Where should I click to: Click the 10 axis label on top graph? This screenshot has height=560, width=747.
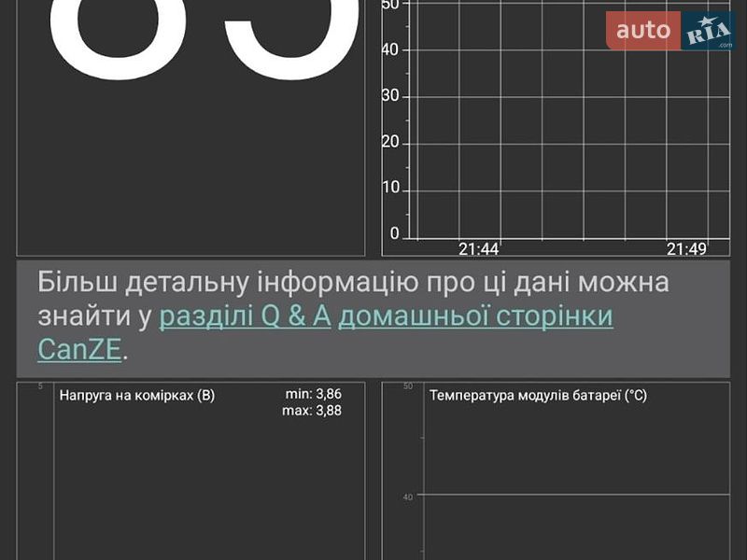pos(390,189)
